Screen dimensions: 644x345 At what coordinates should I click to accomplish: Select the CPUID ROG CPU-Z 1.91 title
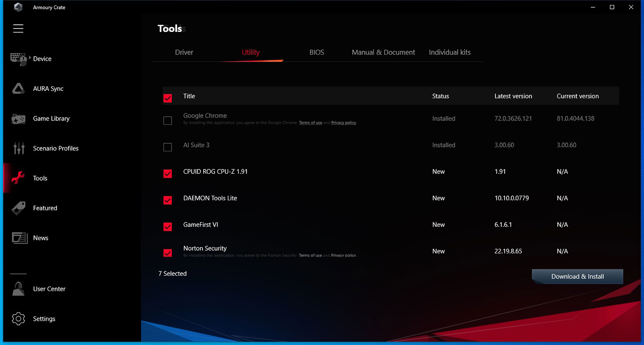tap(216, 172)
